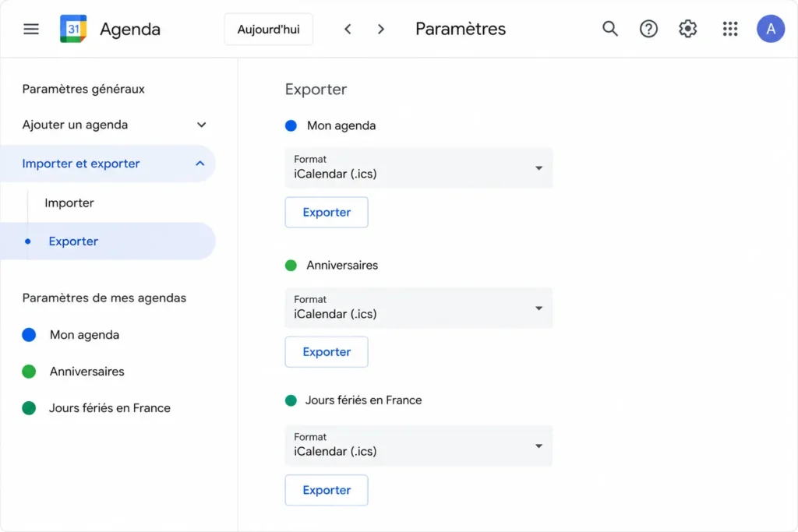Collapse the Importer et exporter chevron
798x532 pixels.
(200, 164)
